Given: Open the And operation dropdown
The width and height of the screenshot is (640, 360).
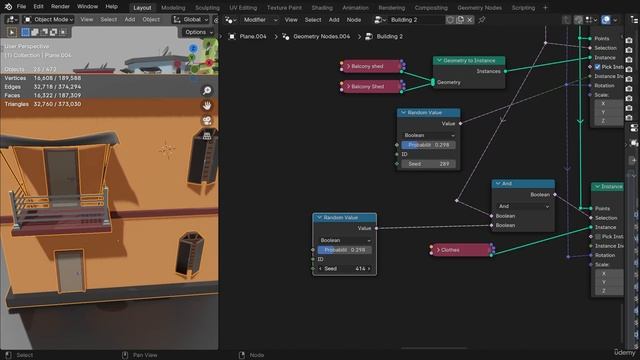Looking at the screenshot, I should pos(523,206).
